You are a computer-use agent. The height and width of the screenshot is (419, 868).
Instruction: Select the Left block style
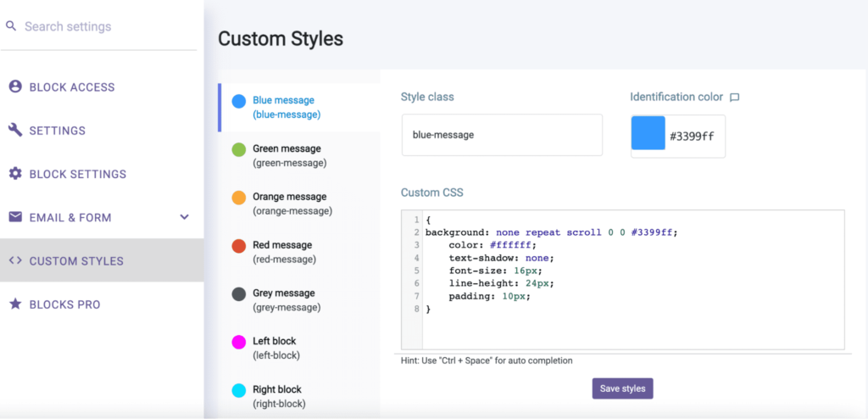(299, 349)
